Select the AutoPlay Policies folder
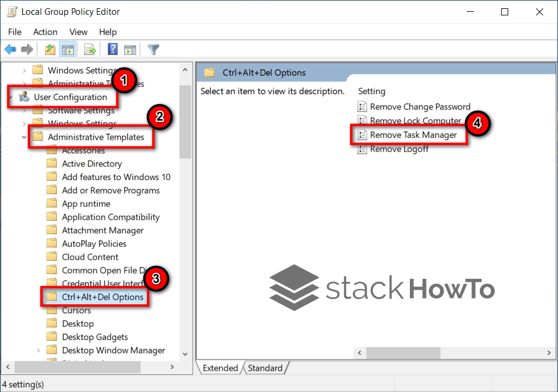 click(x=95, y=243)
